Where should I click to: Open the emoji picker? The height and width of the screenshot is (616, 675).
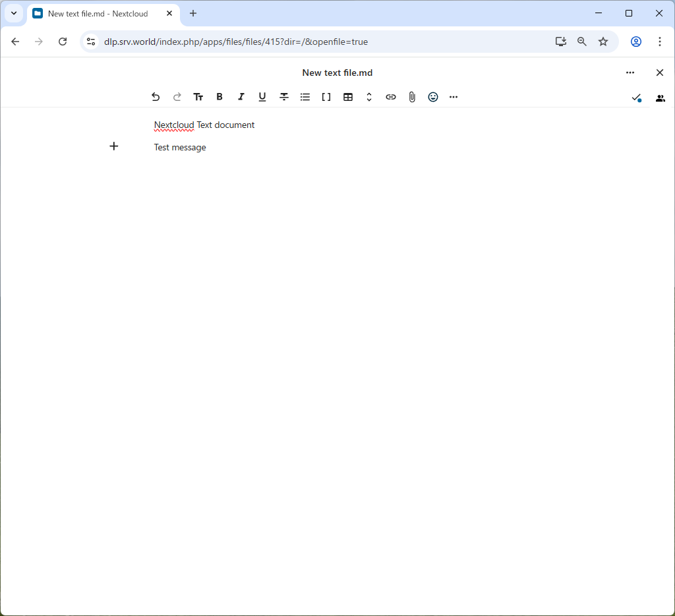(x=432, y=97)
